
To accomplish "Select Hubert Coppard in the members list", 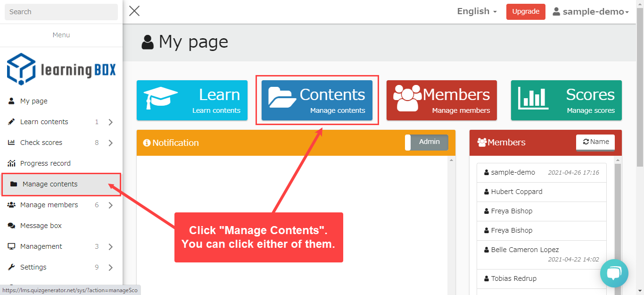I will coord(517,192).
